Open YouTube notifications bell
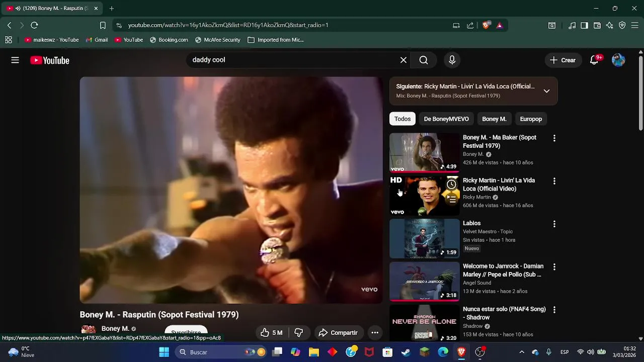This screenshot has width=644, height=362. point(595,60)
